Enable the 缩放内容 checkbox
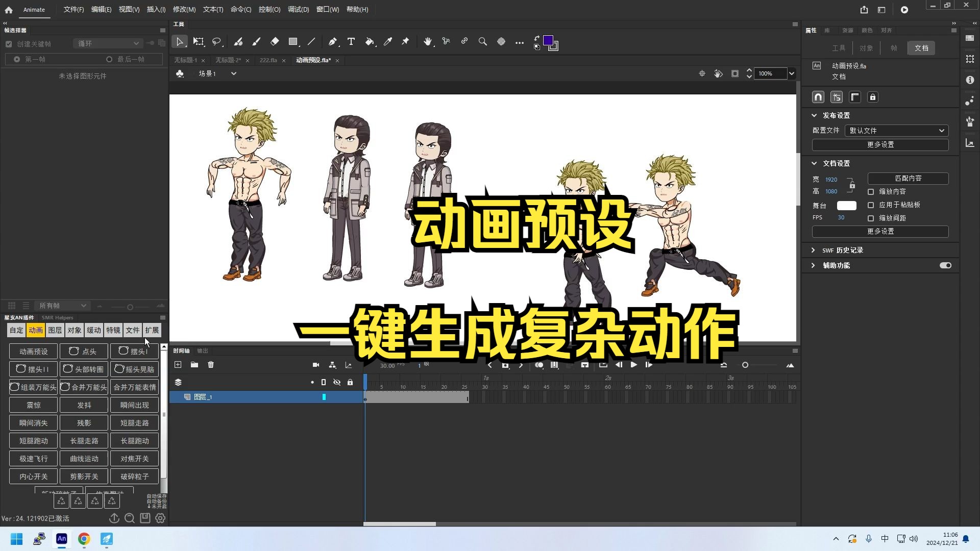 point(872,191)
